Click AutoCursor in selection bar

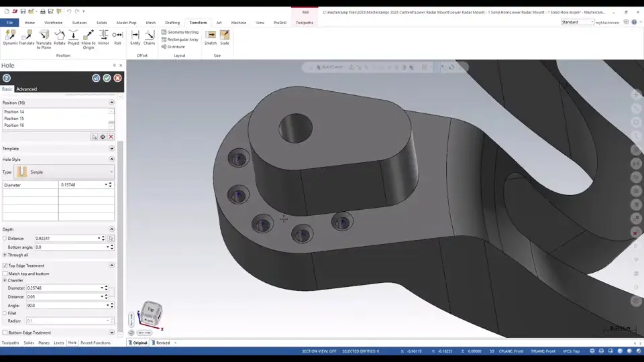click(x=329, y=67)
